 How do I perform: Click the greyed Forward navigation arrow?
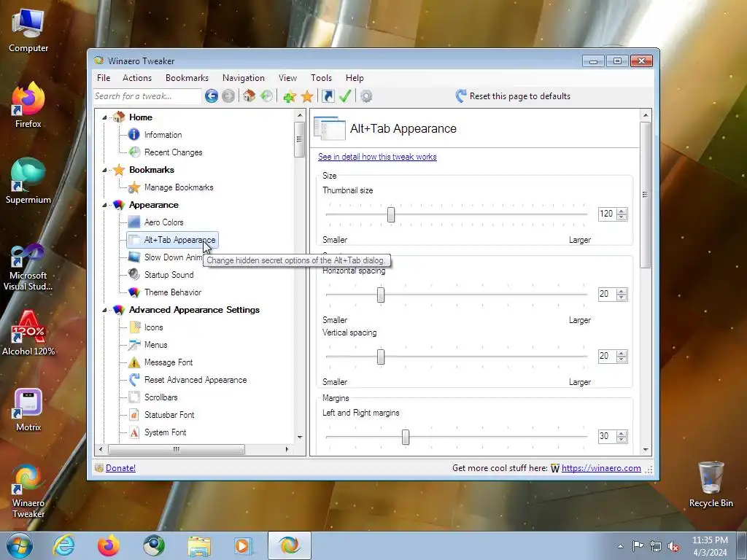pos(228,96)
